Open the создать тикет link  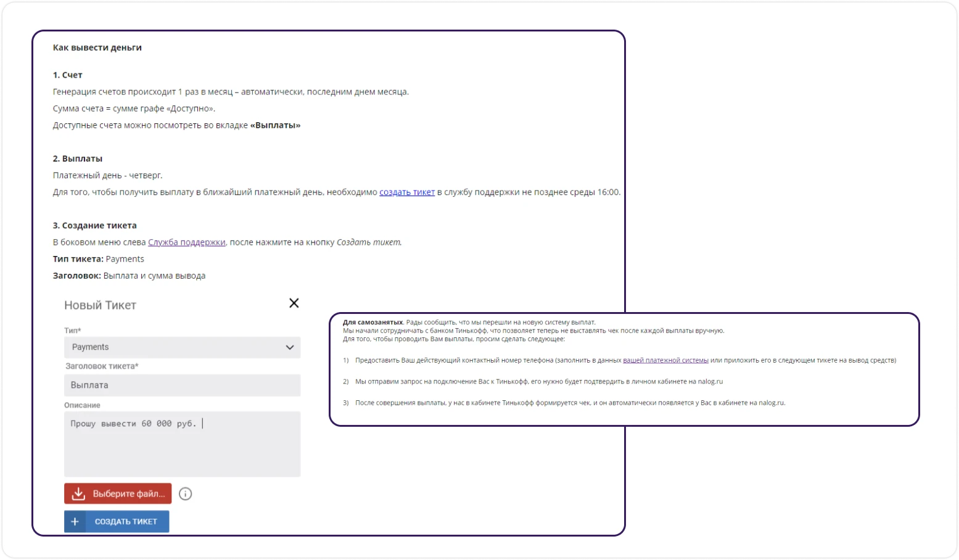[x=407, y=192]
